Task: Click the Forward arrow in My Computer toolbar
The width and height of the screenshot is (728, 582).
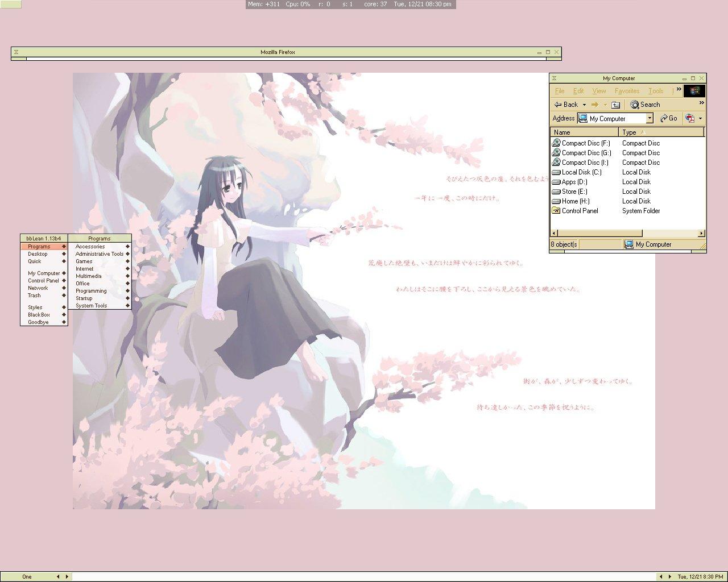Action: (x=595, y=105)
